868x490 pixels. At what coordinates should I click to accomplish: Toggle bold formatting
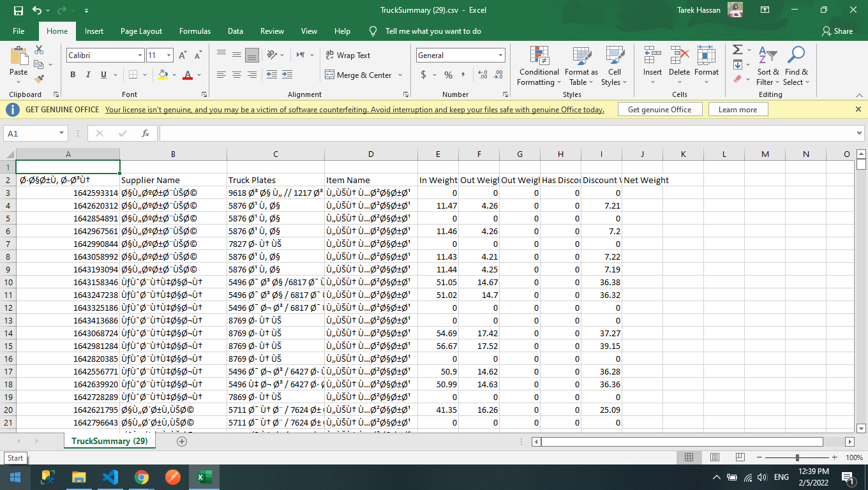point(73,75)
